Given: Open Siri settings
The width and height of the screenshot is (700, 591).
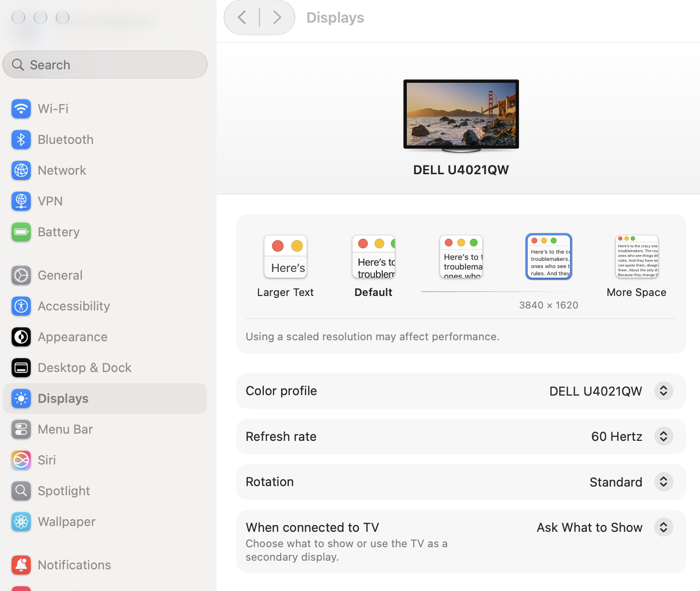Looking at the screenshot, I should [105, 460].
